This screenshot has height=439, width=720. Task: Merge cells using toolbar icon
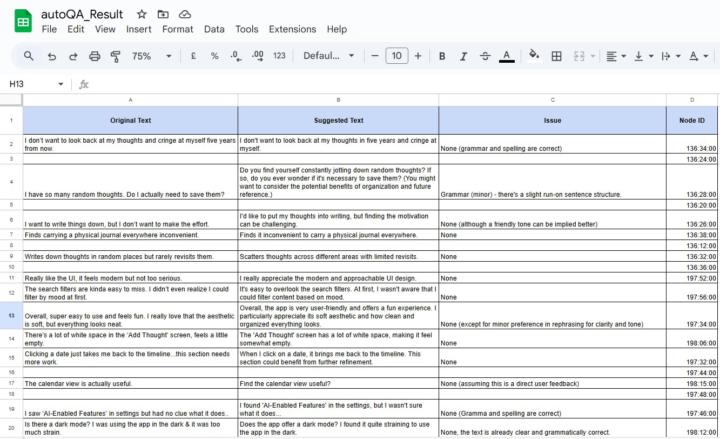coord(579,56)
